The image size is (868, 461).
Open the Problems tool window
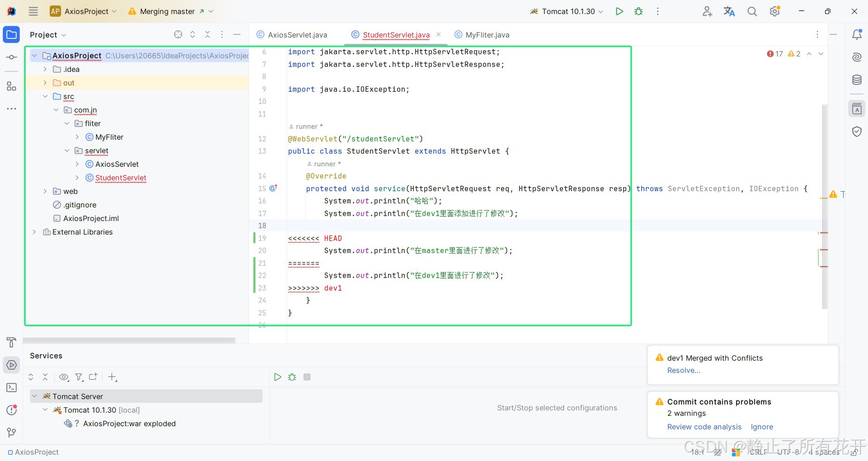12,410
